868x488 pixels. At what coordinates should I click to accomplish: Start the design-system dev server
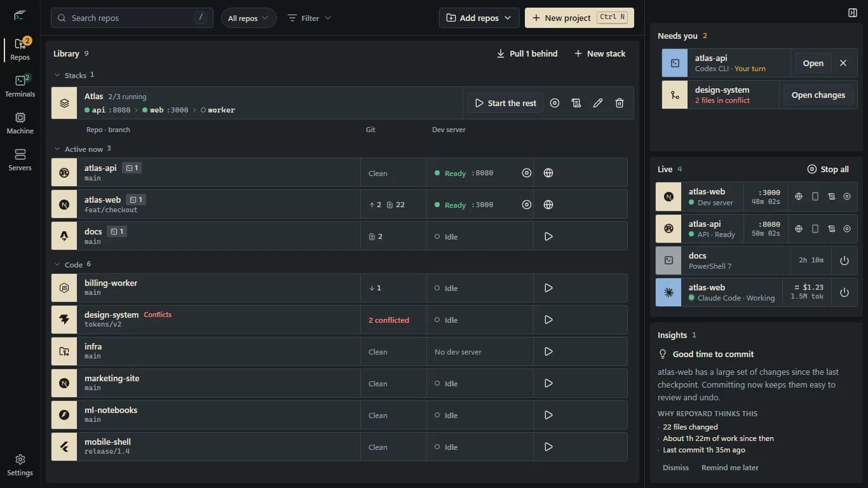(548, 320)
